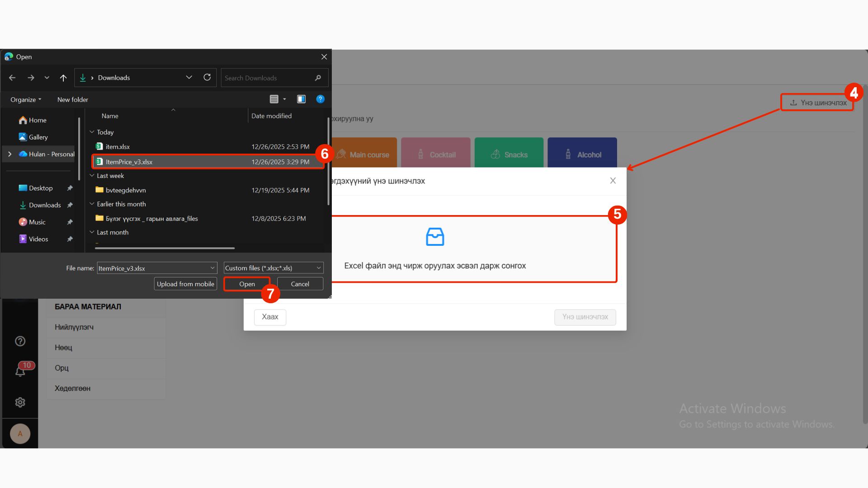Collapse the Today file group
This screenshot has width=868, height=488.
92,132
